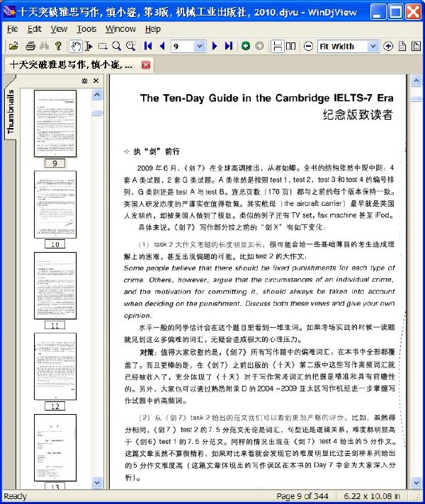Click 'Page 9 of 344' in status bar

coord(302,496)
